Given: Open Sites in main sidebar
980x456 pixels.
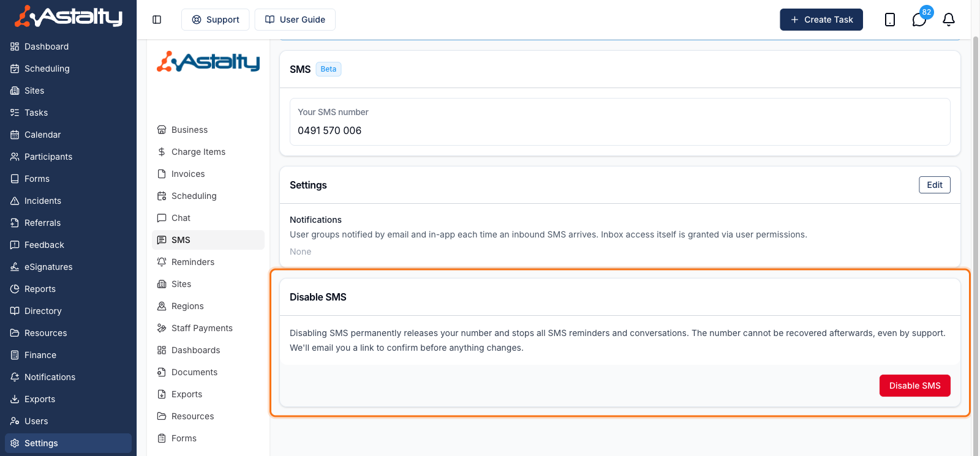Looking at the screenshot, I should pos(68,91).
